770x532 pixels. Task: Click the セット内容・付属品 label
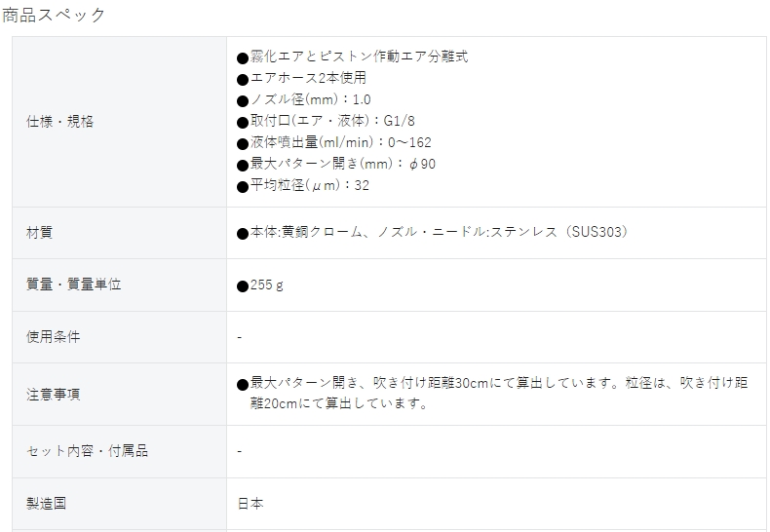click(87, 450)
